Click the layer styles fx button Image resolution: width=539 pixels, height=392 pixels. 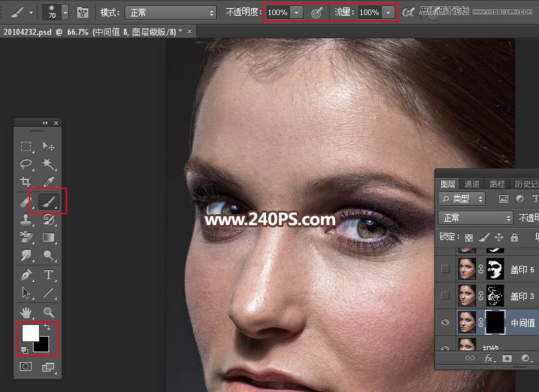click(489, 358)
